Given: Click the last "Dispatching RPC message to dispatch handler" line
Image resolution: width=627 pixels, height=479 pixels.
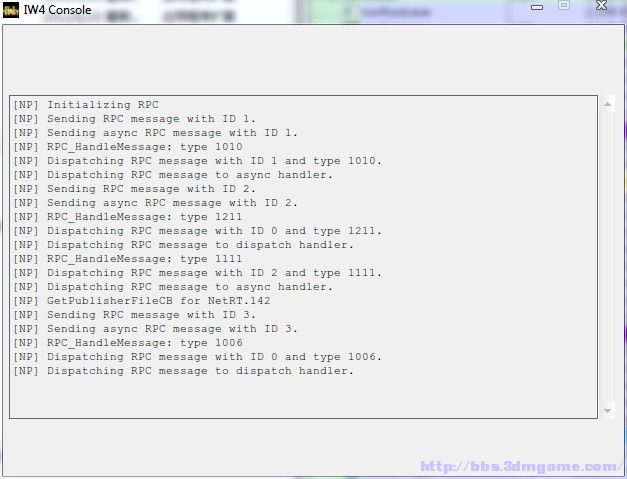Looking at the screenshot, I should click(x=184, y=371).
